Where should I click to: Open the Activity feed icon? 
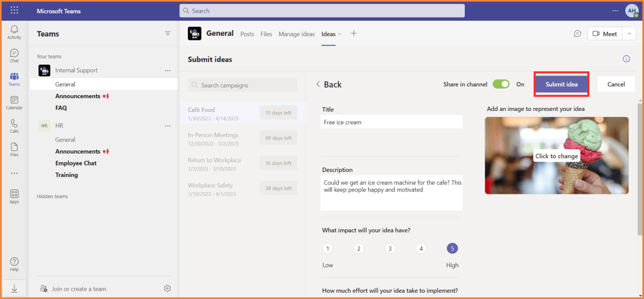pos(14,32)
